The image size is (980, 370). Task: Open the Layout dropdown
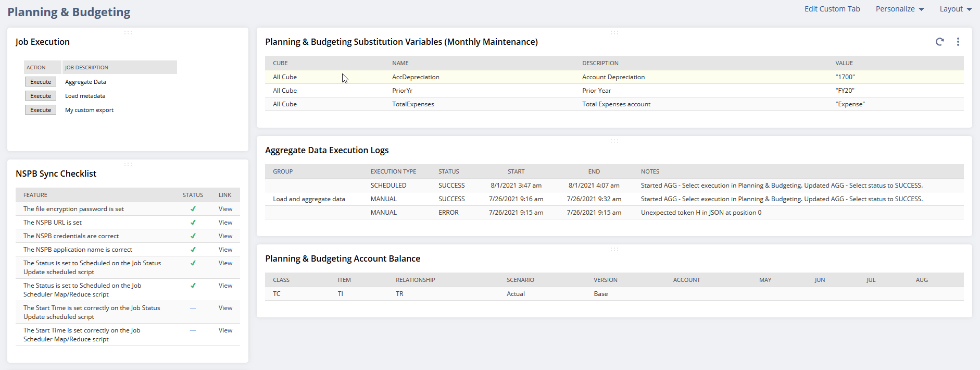[956, 9]
